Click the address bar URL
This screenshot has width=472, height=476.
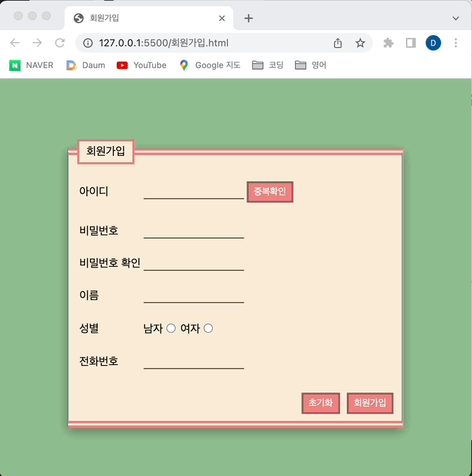pyautogui.click(x=164, y=43)
